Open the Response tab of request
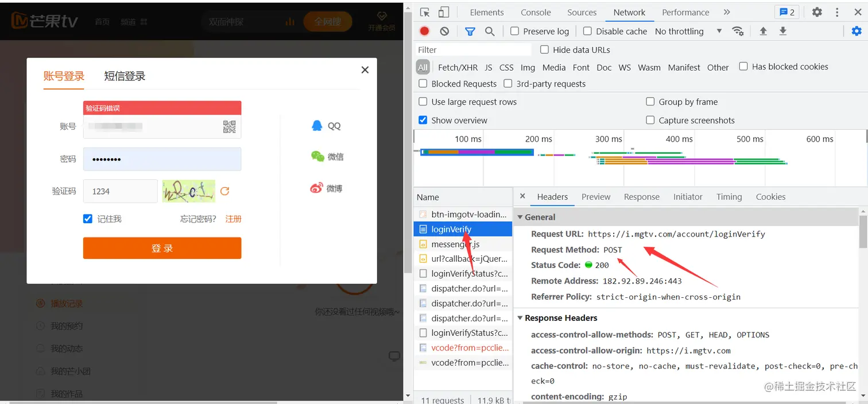Viewport: 868px width, 404px height. 642,196
